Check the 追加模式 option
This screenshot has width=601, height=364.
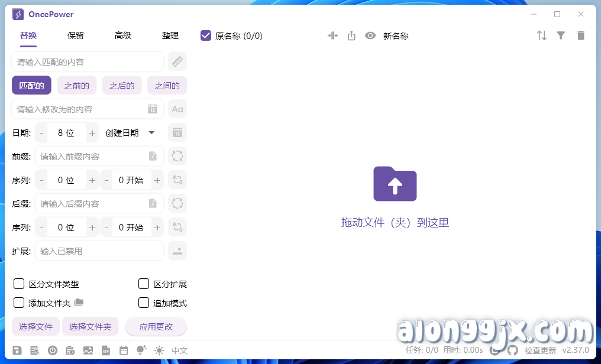[x=143, y=302]
